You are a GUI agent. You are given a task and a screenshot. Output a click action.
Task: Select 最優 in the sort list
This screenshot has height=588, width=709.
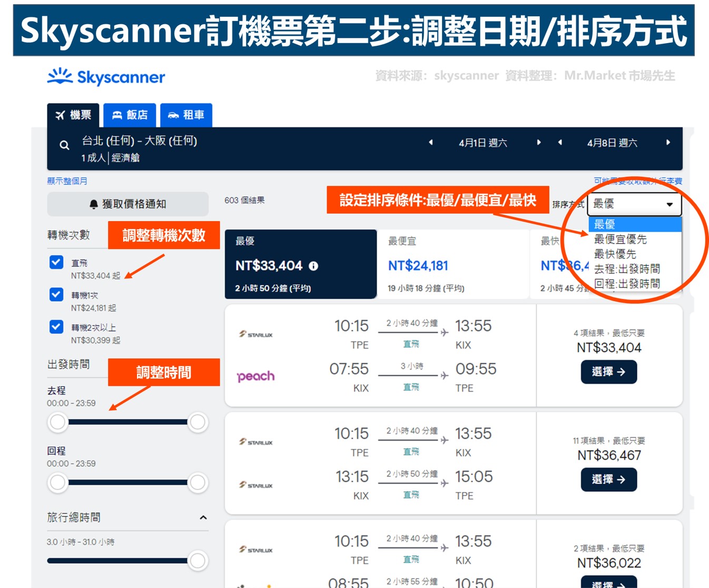coord(635,224)
